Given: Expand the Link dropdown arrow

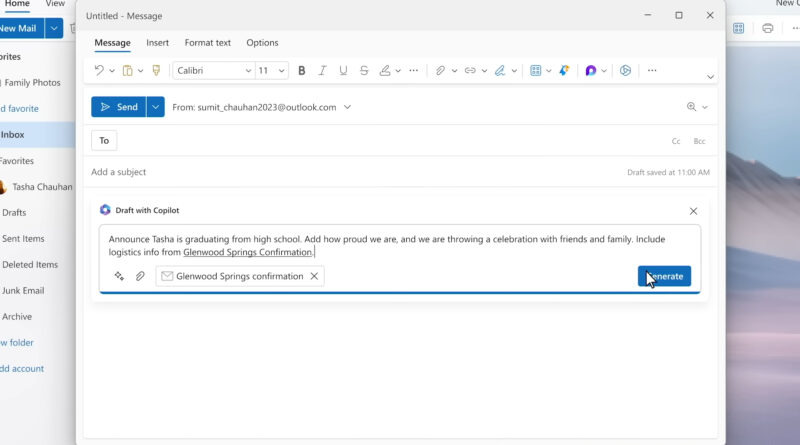Looking at the screenshot, I should pyautogui.click(x=484, y=71).
